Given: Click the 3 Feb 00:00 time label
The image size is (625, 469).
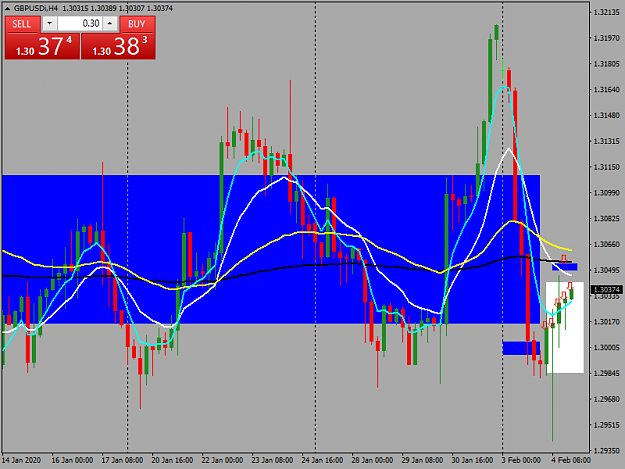Looking at the screenshot, I should click(521, 460).
